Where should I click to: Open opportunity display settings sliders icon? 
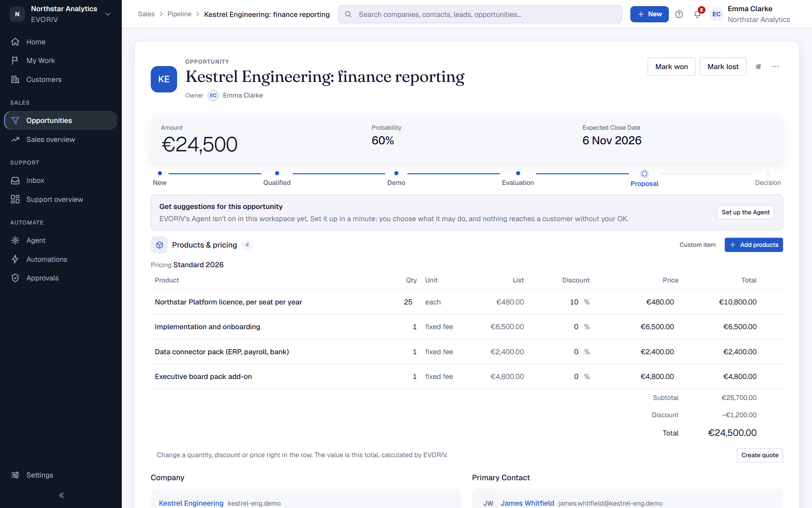(758, 67)
